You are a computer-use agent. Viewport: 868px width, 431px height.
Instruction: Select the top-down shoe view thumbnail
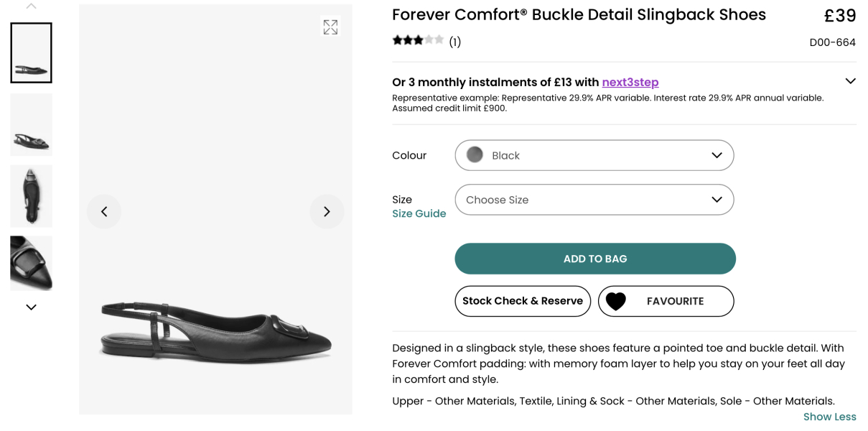click(x=32, y=195)
